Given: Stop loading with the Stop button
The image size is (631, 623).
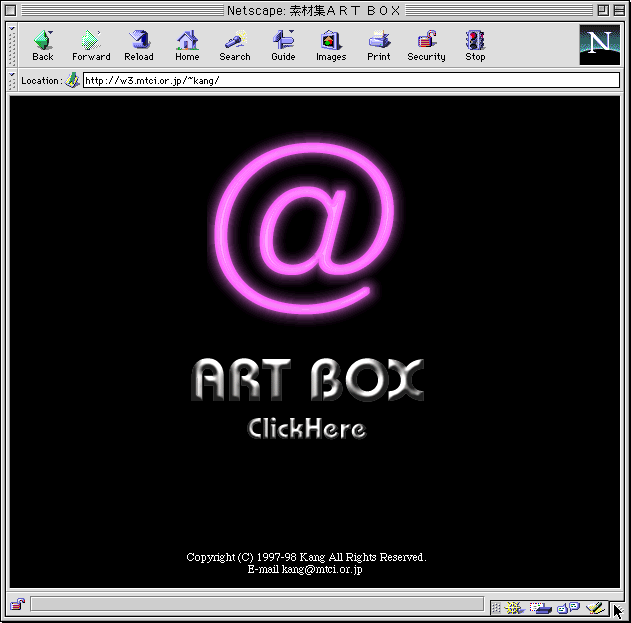Looking at the screenshot, I should click(475, 45).
